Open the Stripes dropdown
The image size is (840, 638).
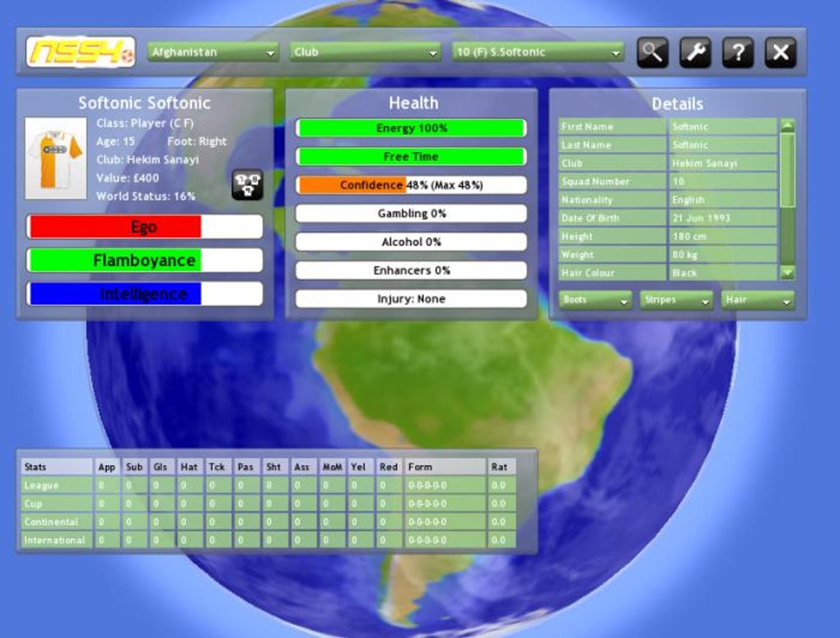point(677,300)
